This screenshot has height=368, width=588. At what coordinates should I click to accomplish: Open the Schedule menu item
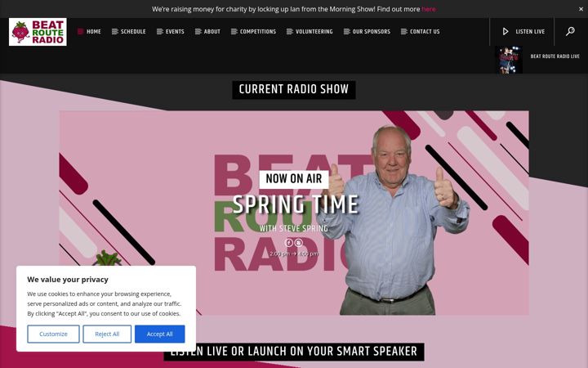pos(133,32)
